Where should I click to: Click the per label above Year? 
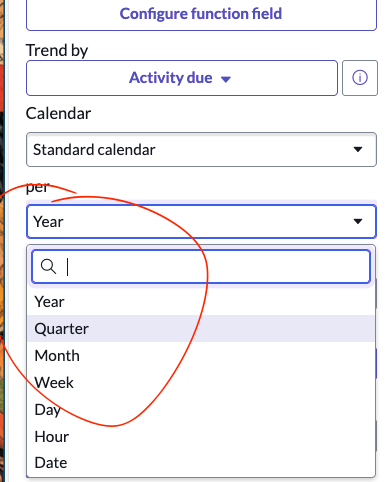tap(38, 188)
